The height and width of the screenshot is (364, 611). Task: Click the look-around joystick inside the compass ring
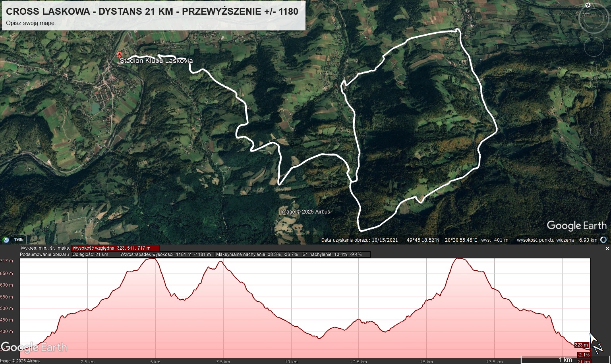pyautogui.click(x=594, y=19)
